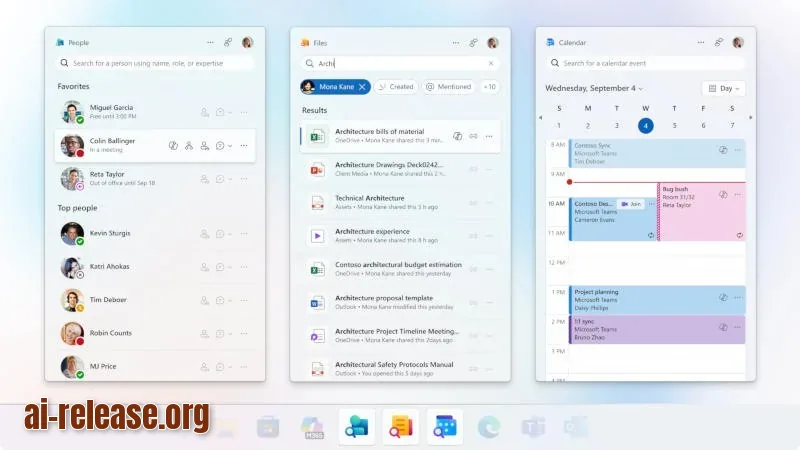Expand chat dropdown for Tim Deboer
The width and height of the screenshot is (800, 450).
230,300
